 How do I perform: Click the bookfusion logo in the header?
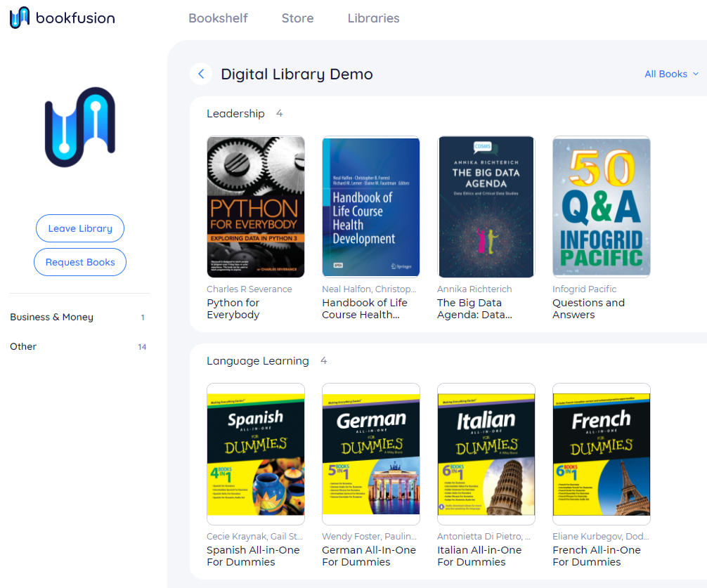point(63,18)
